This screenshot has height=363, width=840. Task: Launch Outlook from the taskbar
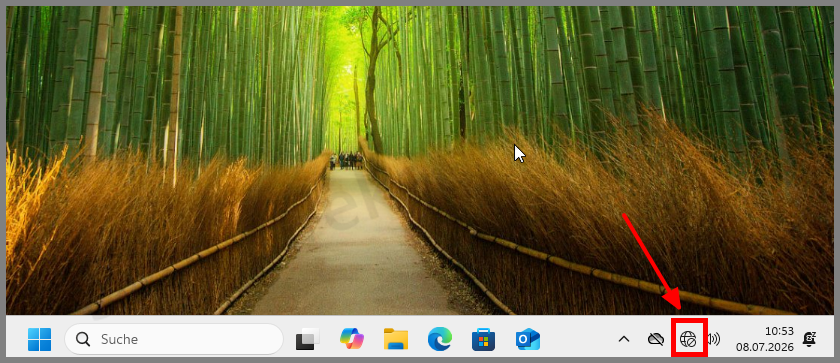pyautogui.click(x=528, y=339)
